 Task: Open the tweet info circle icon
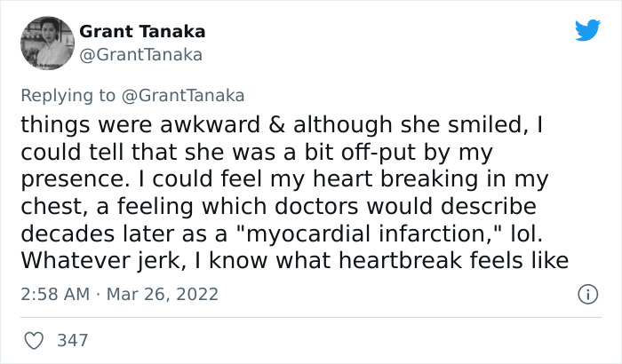pos(586,293)
